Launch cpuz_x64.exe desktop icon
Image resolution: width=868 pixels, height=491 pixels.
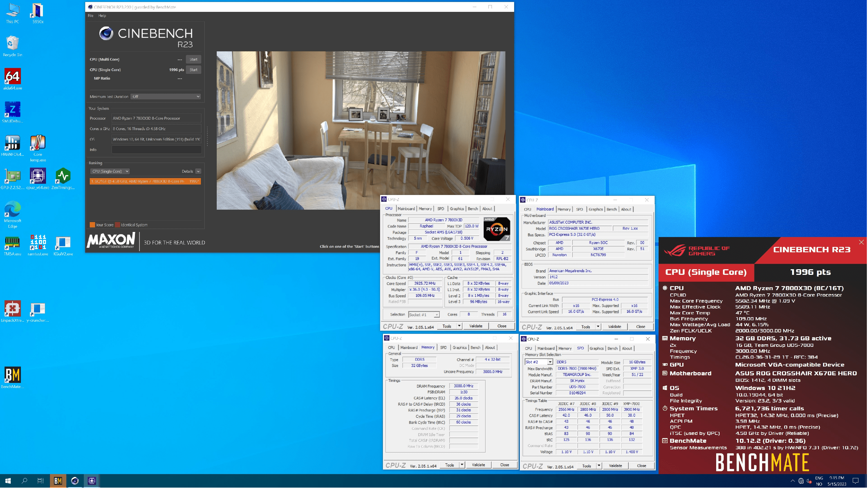(38, 179)
